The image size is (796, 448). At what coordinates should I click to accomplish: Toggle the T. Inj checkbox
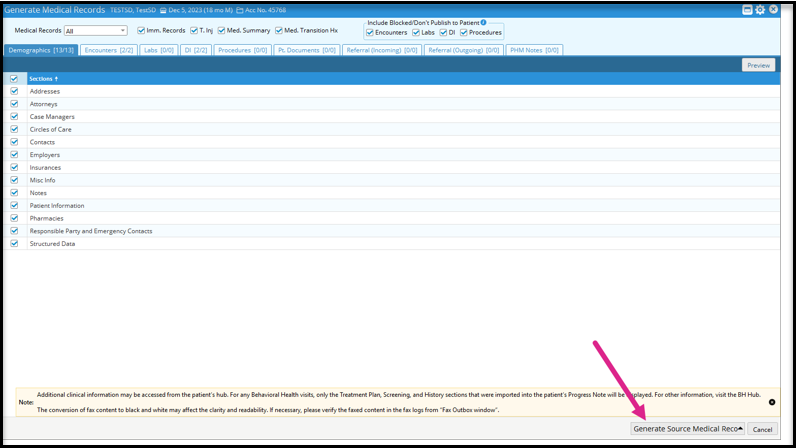[x=194, y=30]
